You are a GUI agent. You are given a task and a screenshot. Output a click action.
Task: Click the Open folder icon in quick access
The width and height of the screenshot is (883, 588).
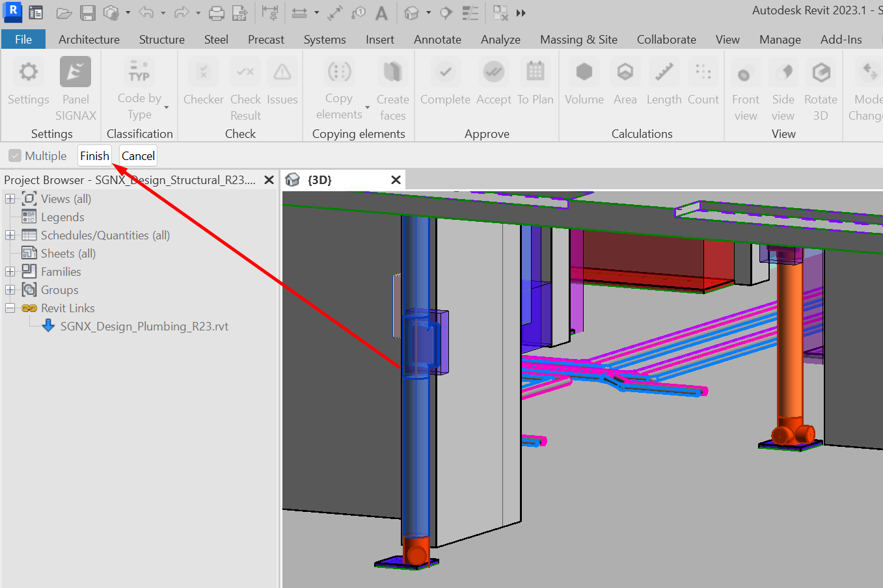click(64, 13)
